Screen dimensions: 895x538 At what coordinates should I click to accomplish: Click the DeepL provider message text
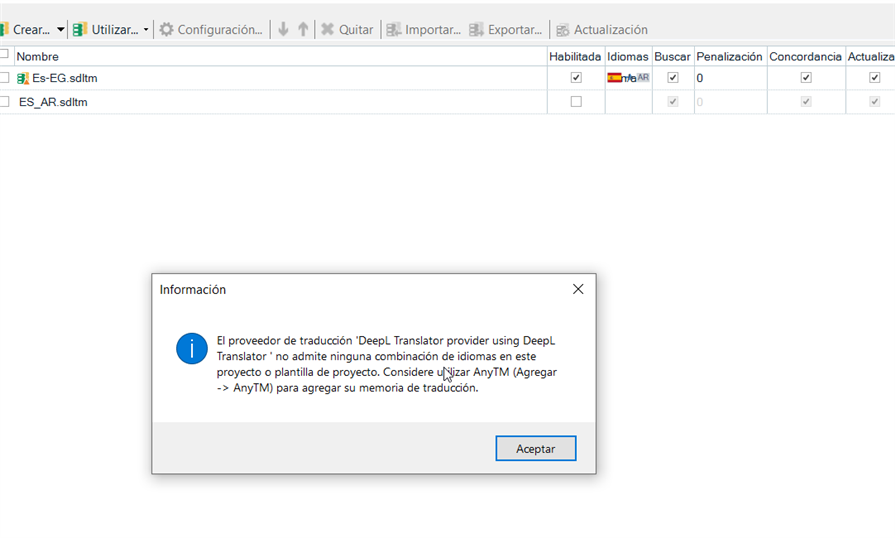coord(386,364)
